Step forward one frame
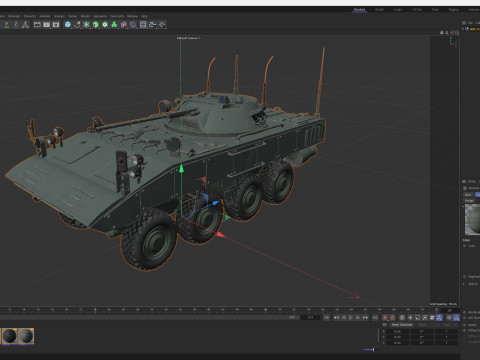Viewport: 480px width, 360px height. click(x=358, y=318)
